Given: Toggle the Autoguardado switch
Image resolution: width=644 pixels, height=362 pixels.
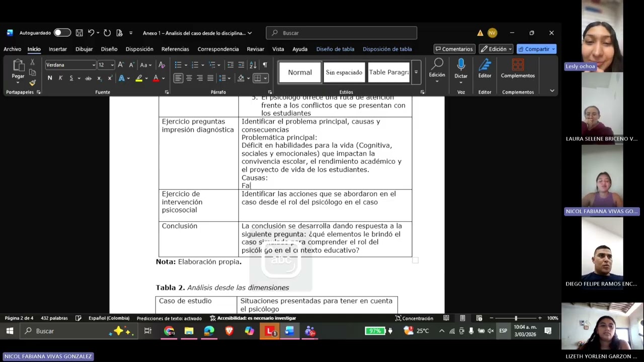Looking at the screenshot, I should pos(62,33).
